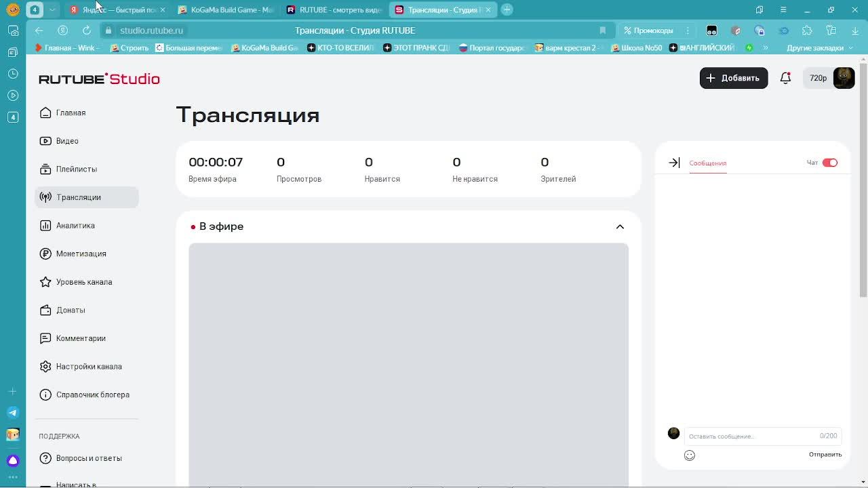This screenshot has height=488, width=868.
Task: Open the Видео section
Action: (x=87, y=141)
